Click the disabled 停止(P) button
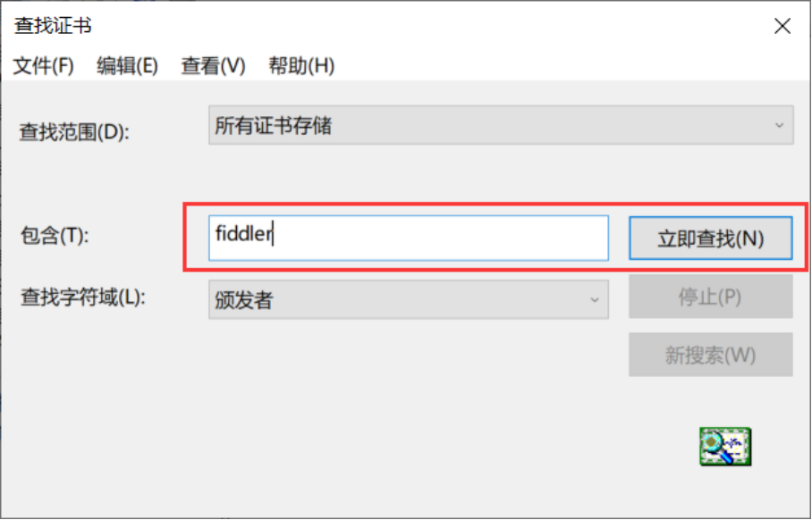This screenshot has width=812, height=520. pos(710,297)
